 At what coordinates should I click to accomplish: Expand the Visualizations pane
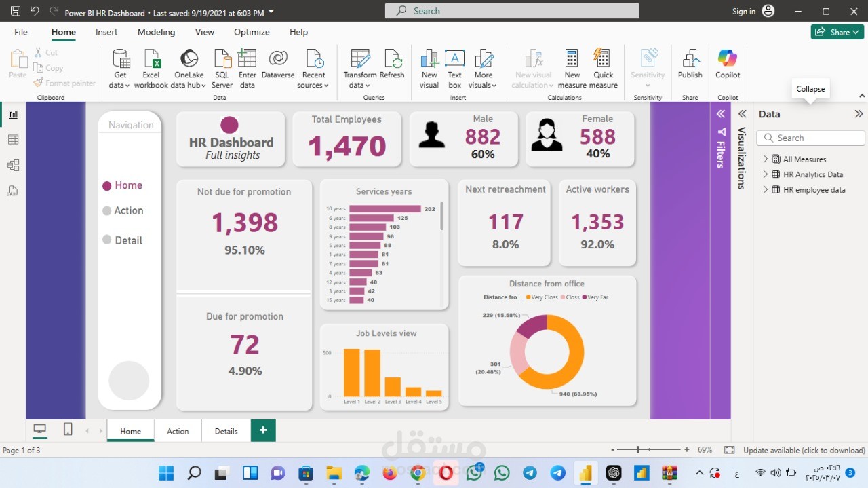[743, 114]
